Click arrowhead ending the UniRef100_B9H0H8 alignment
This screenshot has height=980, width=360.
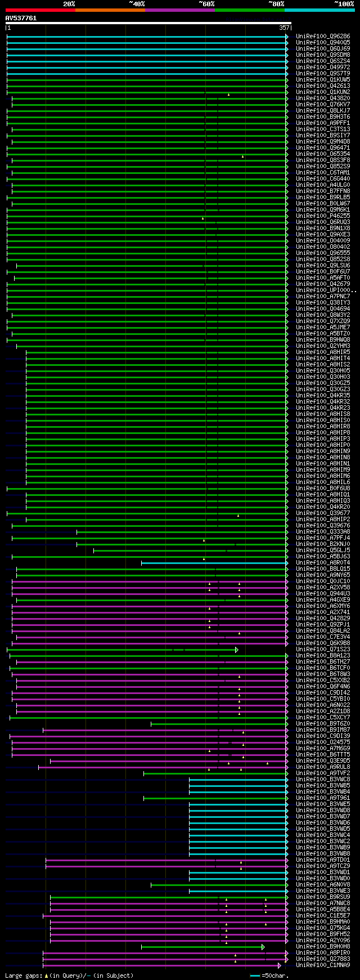pos(263,947)
